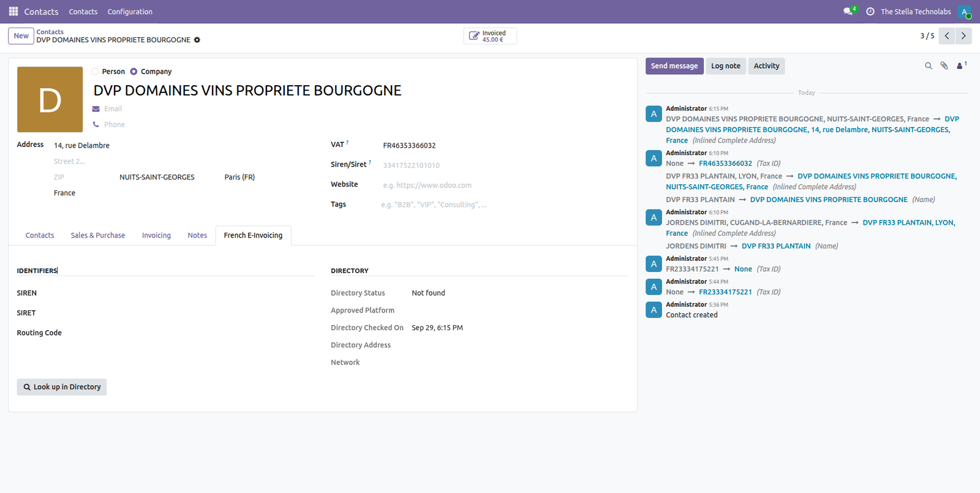
Task: Click the New button
Action: pos(21,36)
